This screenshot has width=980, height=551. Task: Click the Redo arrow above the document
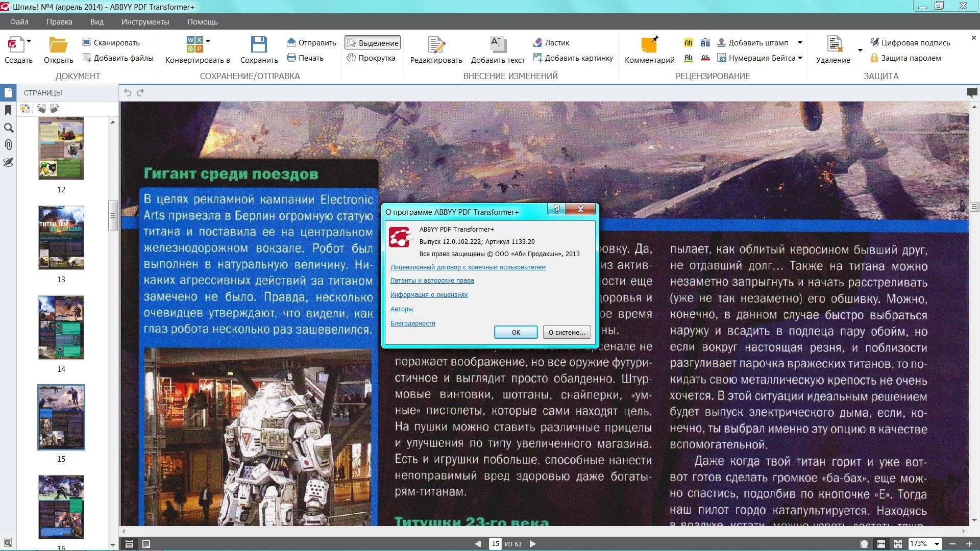pyautogui.click(x=140, y=92)
